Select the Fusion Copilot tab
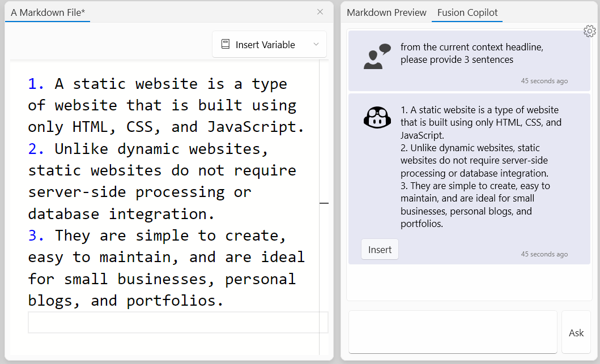The image size is (600, 364). [467, 12]
